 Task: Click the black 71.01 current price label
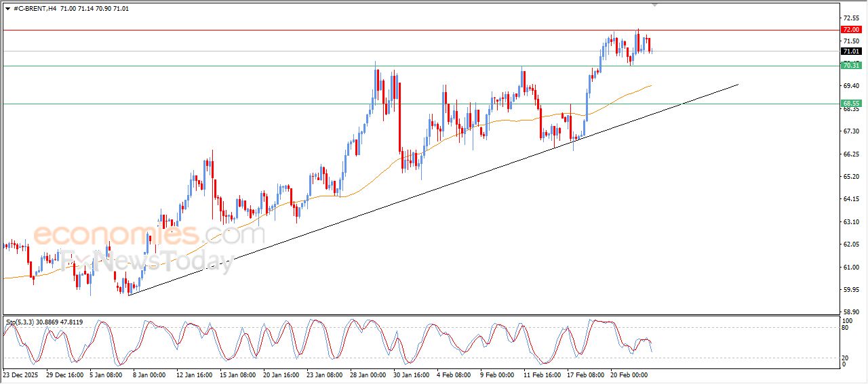[x=850, y=51]
